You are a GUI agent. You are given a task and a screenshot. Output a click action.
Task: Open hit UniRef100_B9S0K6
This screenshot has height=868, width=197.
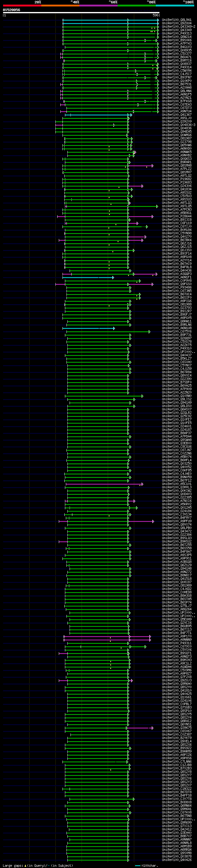(x=176, y=40)
